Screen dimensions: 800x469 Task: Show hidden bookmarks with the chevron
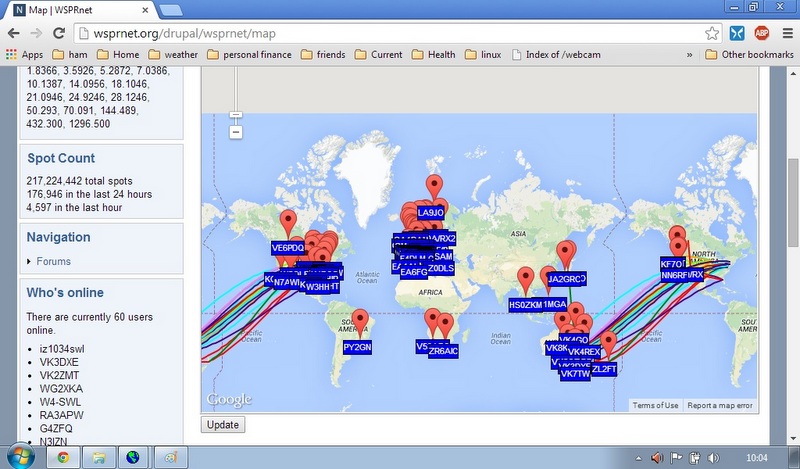coord(690,54)
